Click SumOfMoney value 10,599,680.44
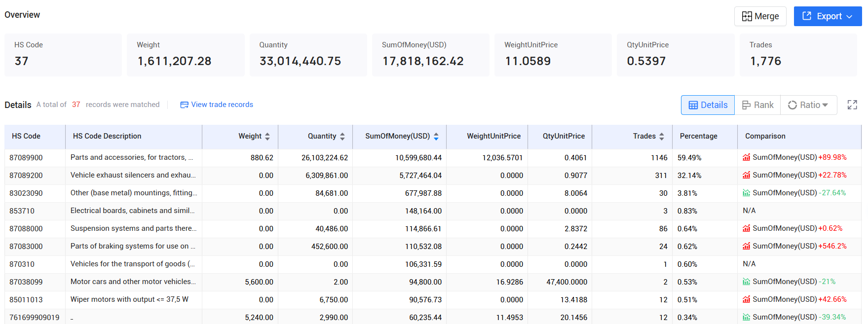 click(418, 158)
